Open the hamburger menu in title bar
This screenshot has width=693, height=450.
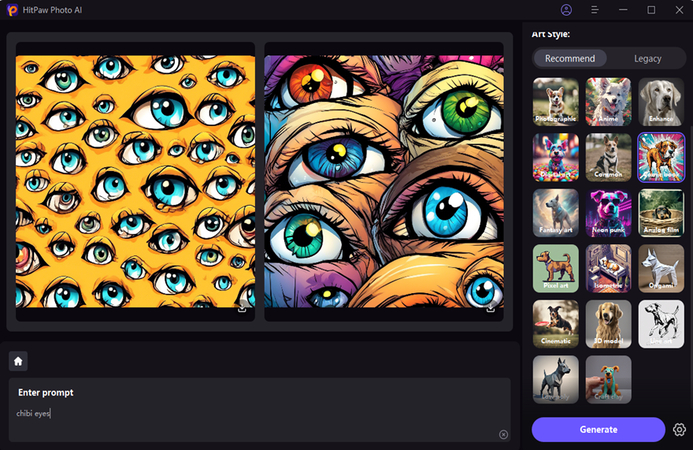[594, 10]
